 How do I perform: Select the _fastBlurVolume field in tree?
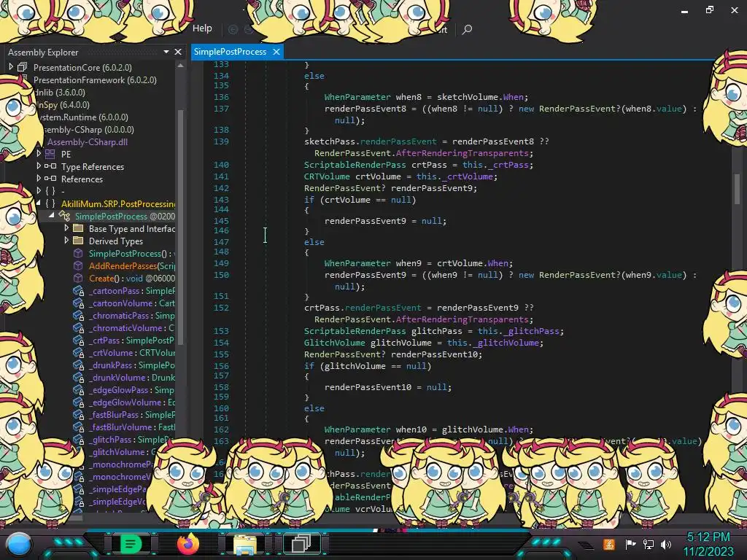[x=132, y=427]
